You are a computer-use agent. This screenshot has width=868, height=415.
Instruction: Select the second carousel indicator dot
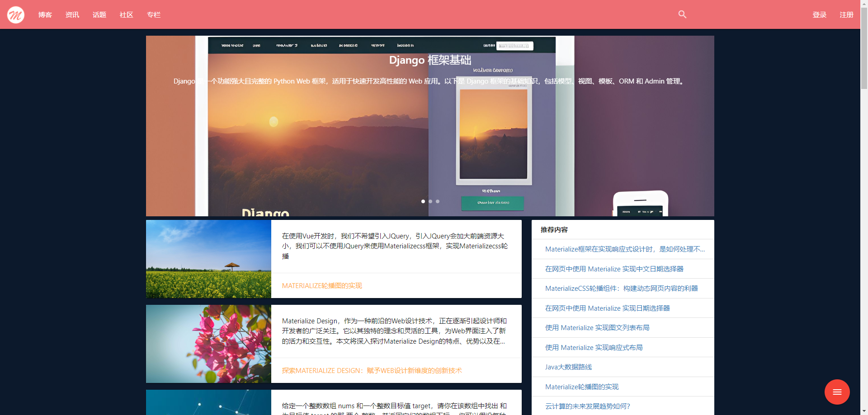430,201
